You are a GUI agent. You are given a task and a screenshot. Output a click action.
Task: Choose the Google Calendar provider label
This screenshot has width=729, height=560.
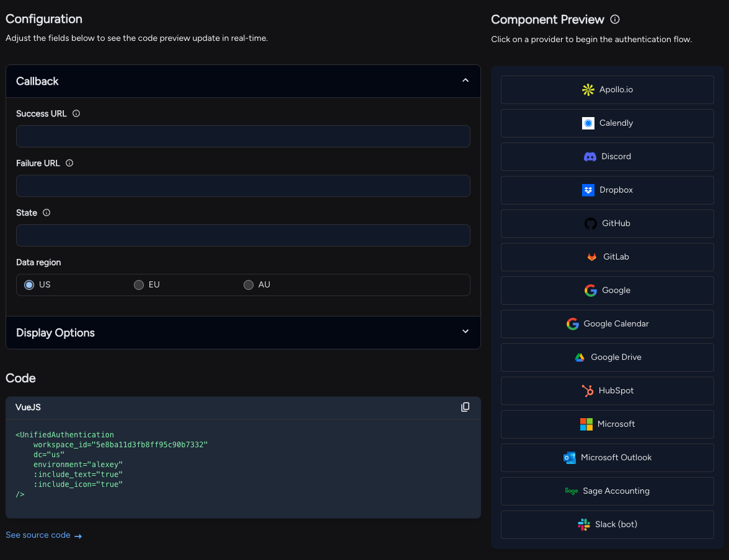(x=616, y=324)
